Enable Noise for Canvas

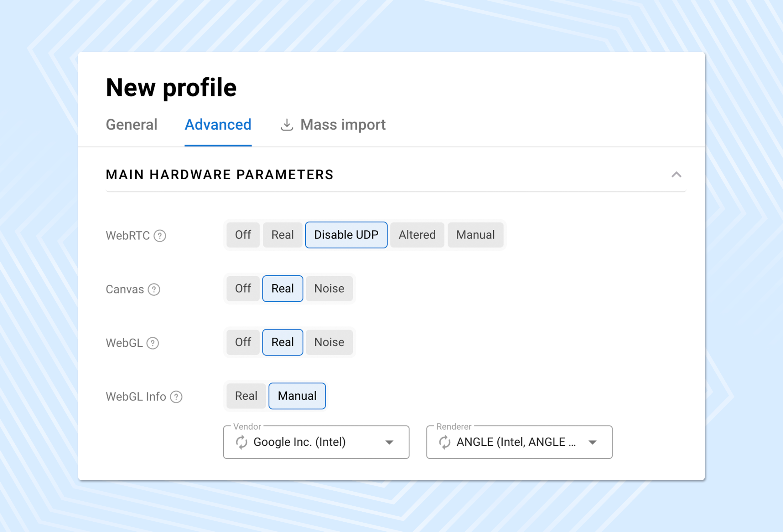click(x=329, y=289)
